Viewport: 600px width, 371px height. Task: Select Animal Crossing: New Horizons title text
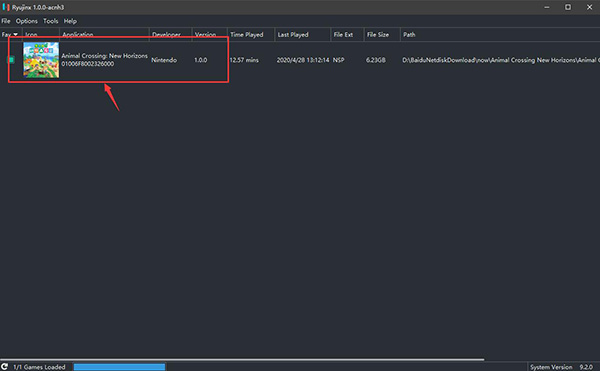[x=104, y=56]
